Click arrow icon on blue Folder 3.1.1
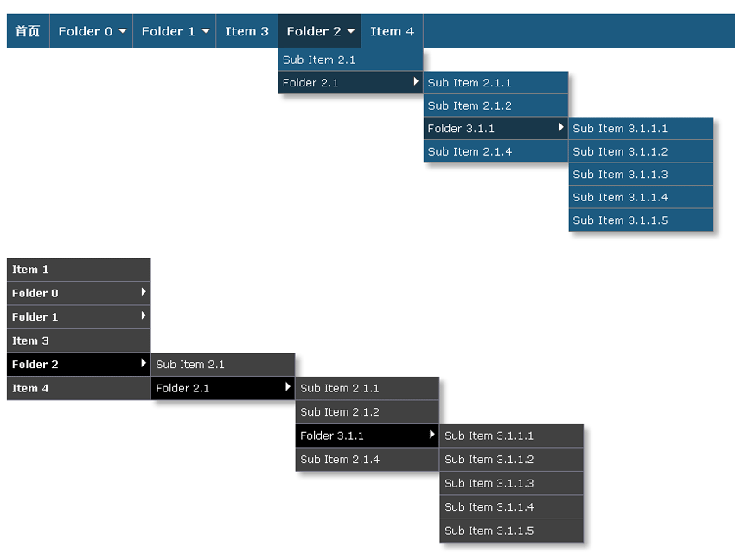This screenshot has height=560, width=735. pyautogui.click(x=561, y=128)
